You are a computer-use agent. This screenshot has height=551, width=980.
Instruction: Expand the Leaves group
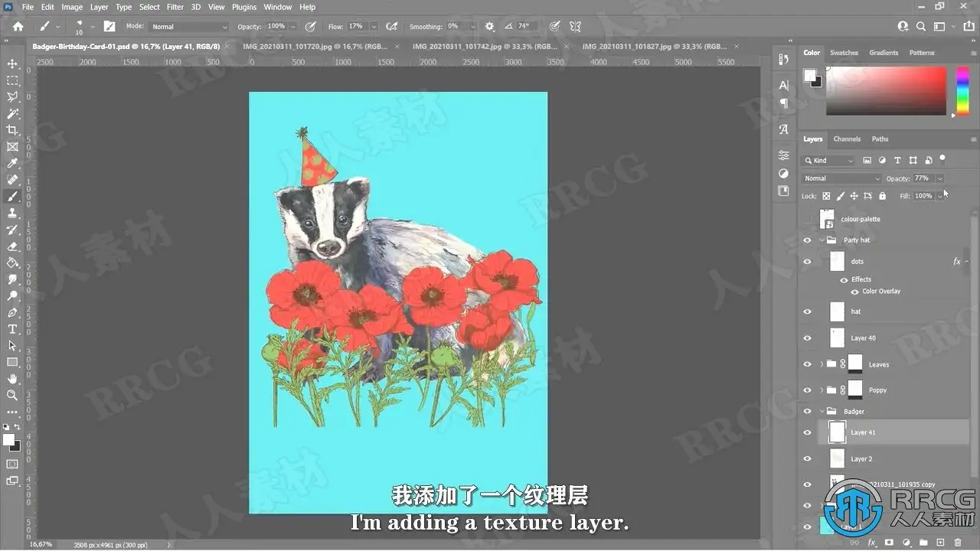tap(822, 364)
